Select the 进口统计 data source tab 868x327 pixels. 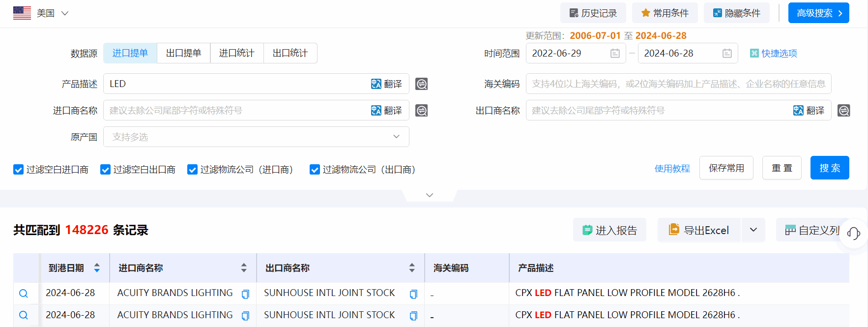[x=237, y=53]
